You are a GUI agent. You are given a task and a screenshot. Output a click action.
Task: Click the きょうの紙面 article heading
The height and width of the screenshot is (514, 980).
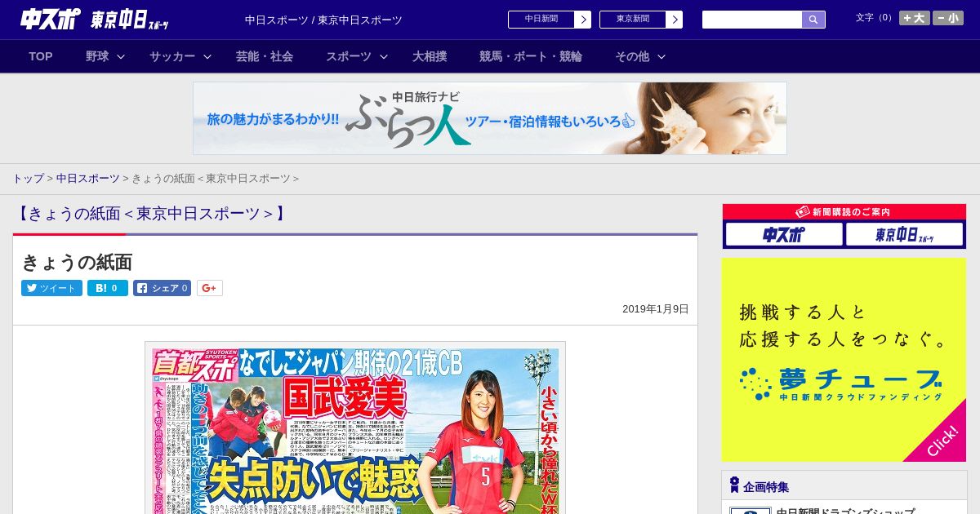coord(77,262)
